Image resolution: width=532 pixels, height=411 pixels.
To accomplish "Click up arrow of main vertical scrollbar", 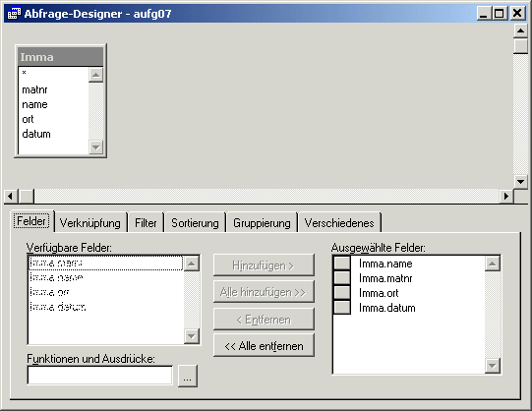I will pos(521,31).
